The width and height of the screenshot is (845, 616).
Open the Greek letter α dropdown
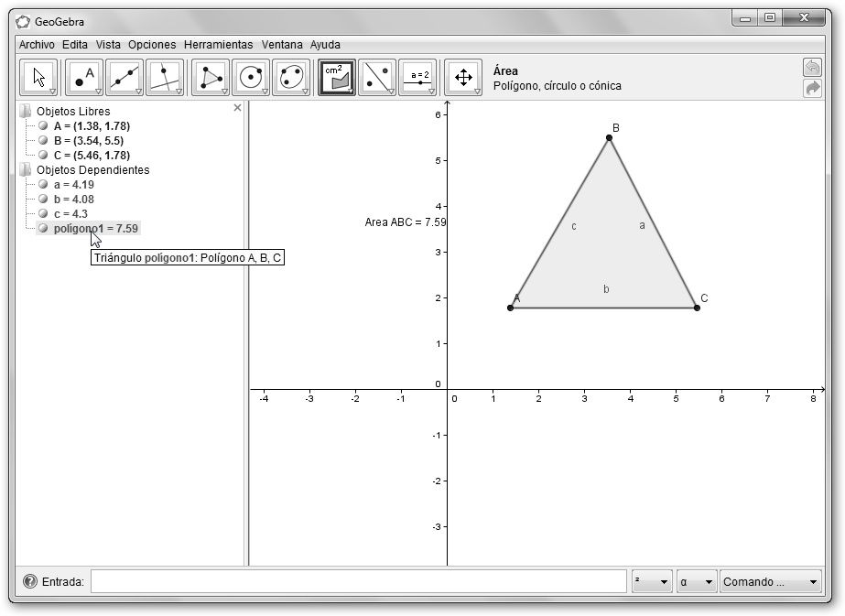(x=696, y=582)
